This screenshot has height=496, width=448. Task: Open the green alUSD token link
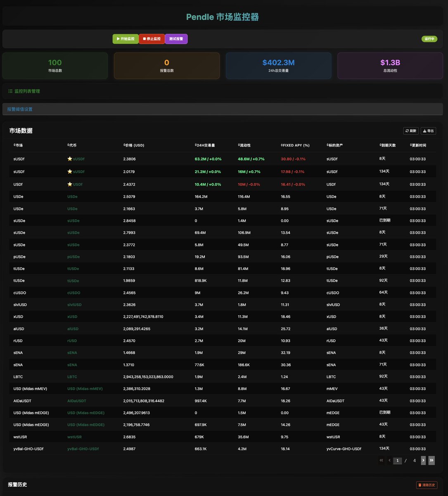point(73,329)
